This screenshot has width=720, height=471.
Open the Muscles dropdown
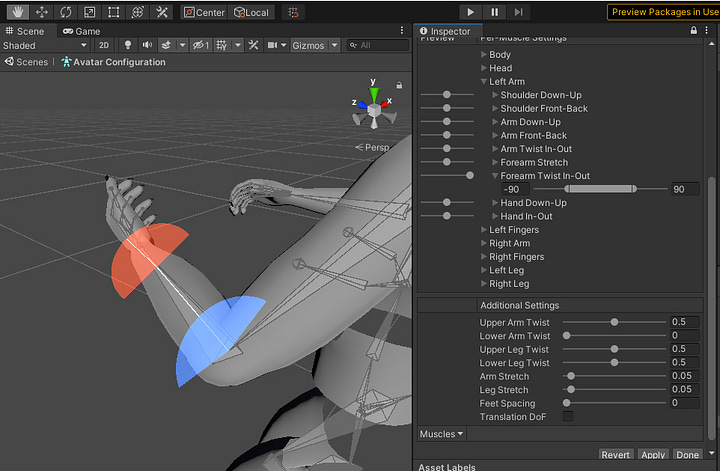tap(441, 434)
